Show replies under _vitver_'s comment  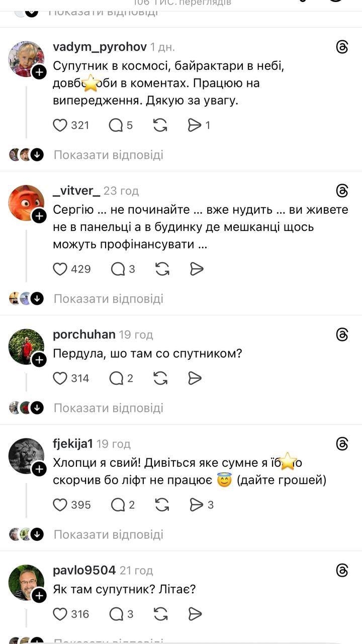(108, 299)
